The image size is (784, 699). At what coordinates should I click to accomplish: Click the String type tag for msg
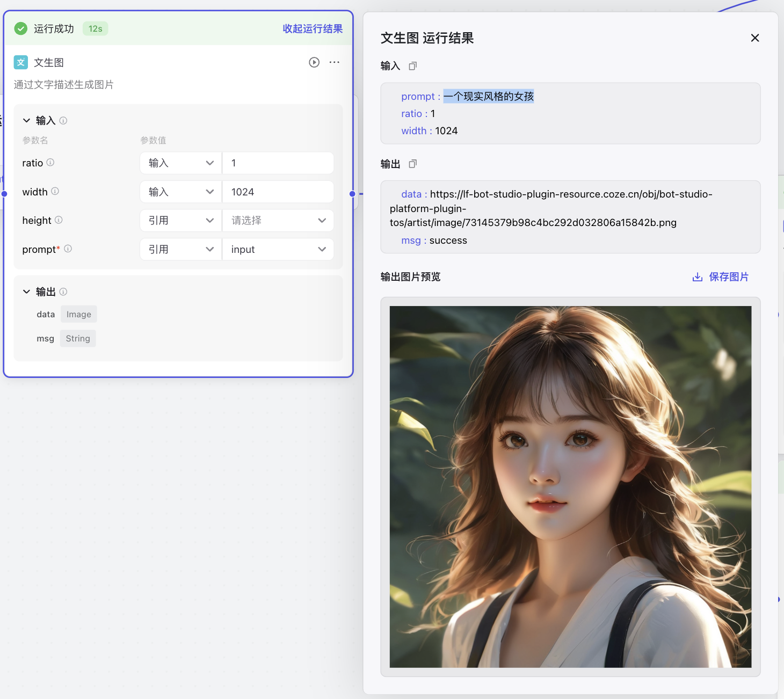pyautogui.click(x=78, y=338)
